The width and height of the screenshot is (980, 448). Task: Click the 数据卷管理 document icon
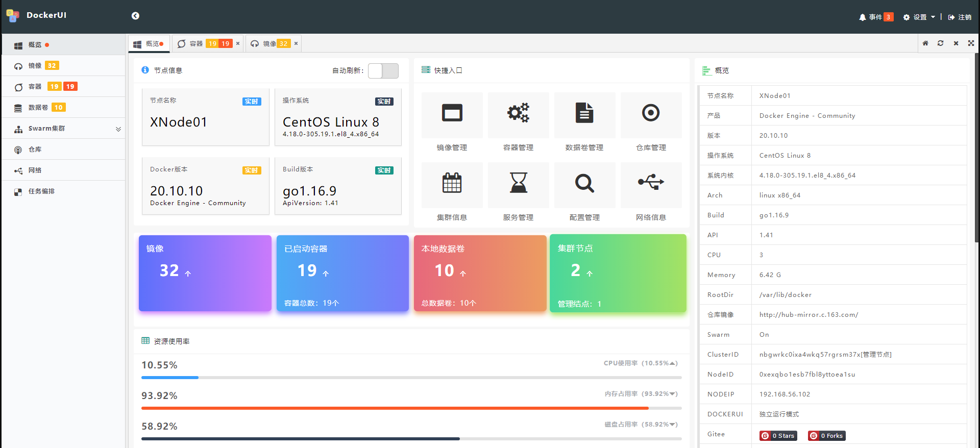[x=584, y=113]
